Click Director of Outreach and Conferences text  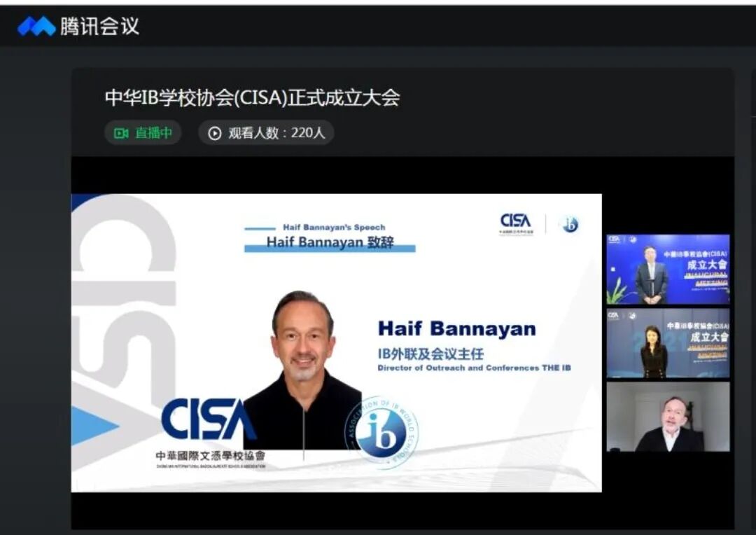pos(474,368)
